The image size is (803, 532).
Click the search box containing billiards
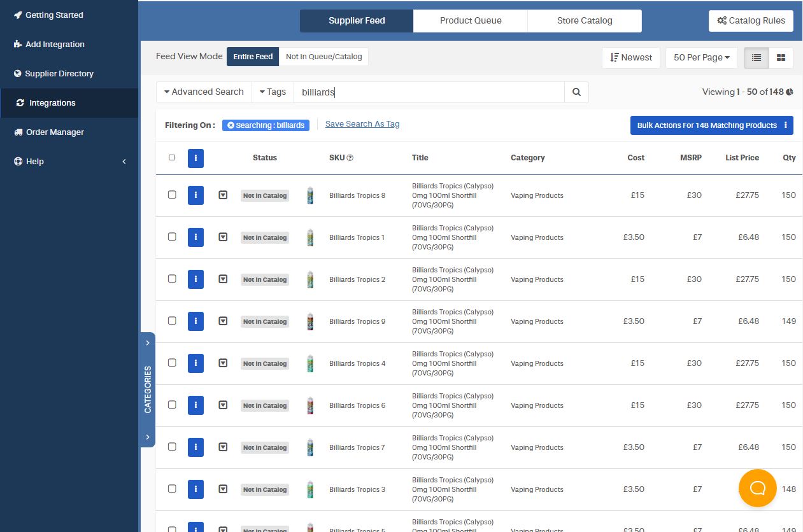coord(429,92)
